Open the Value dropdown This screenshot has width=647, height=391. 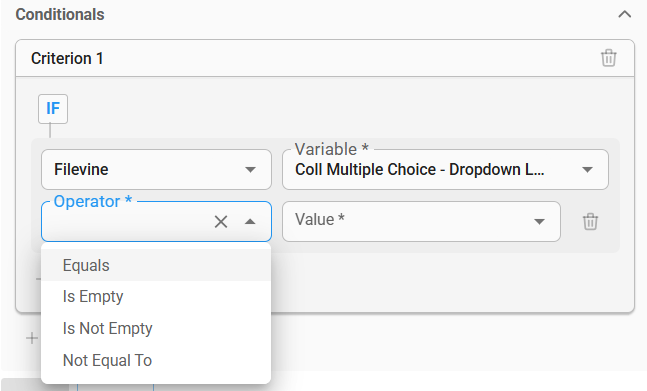pos(421,221)
